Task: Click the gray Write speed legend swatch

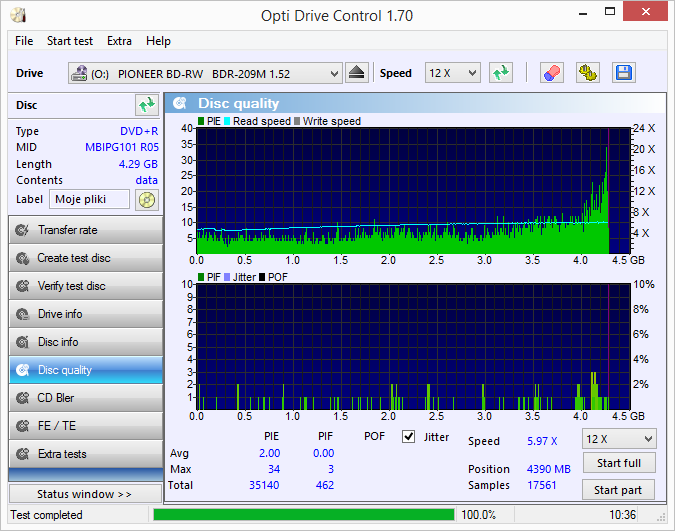Action: pos(297,121)
